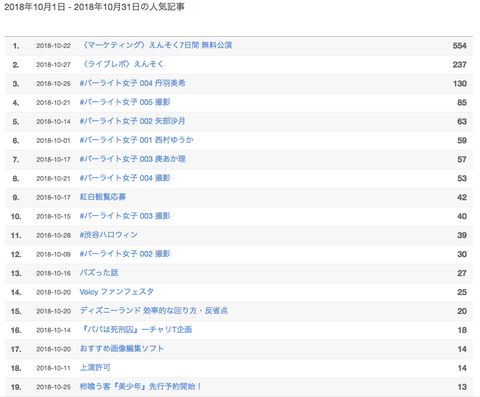Click view count 25 for Voicy ファンフェスタ

462,292
